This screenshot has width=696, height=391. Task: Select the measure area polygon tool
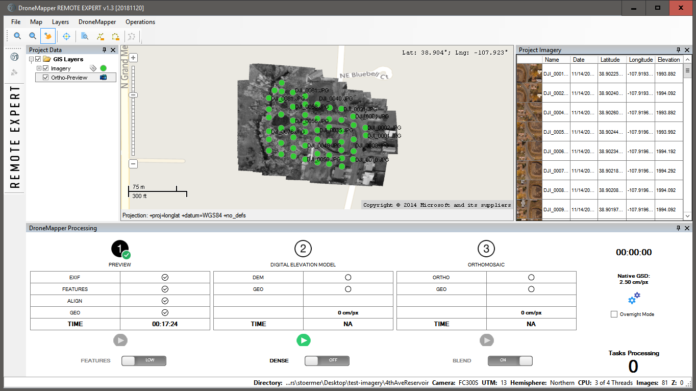click(115, 36)
